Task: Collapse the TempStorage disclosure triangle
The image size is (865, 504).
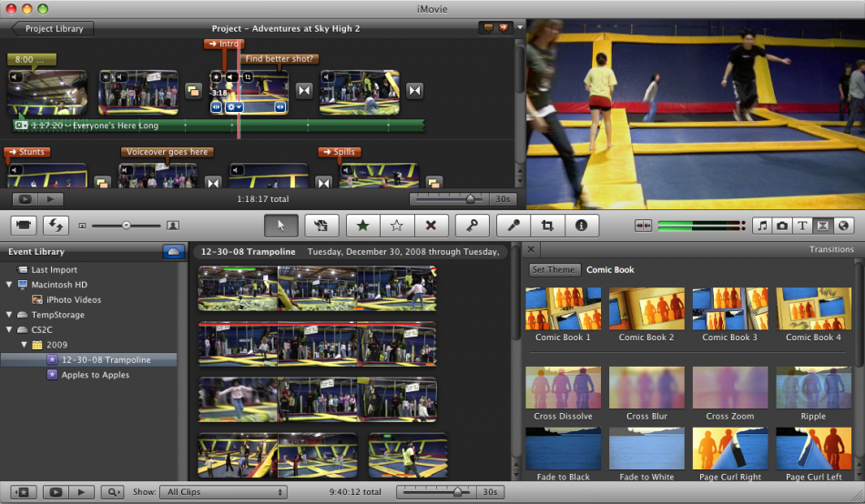Action: pos(9,315)
